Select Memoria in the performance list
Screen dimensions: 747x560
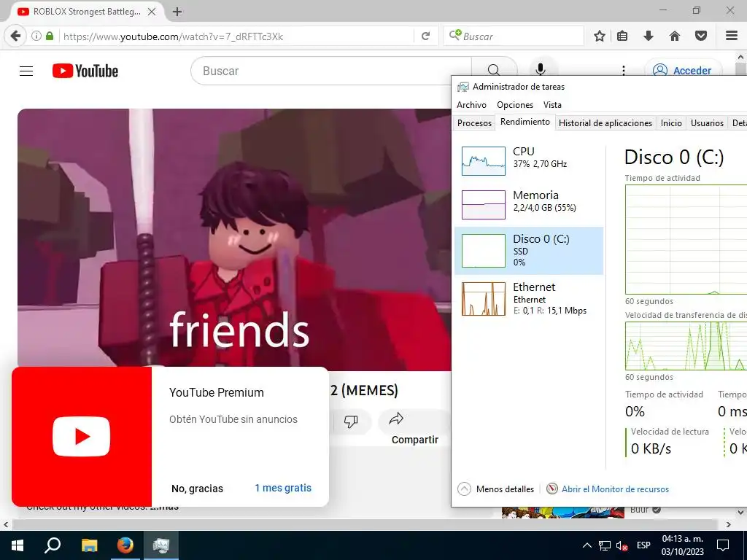coord(529,204)
